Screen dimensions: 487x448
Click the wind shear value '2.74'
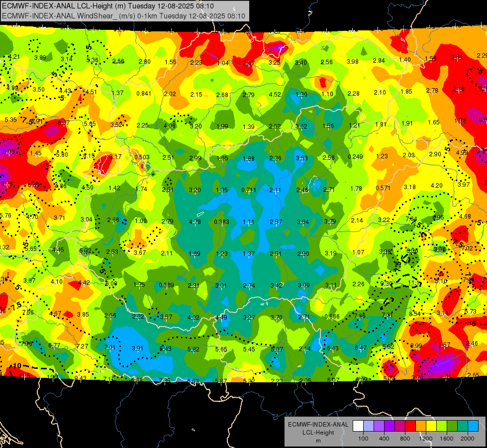point(249,285)
